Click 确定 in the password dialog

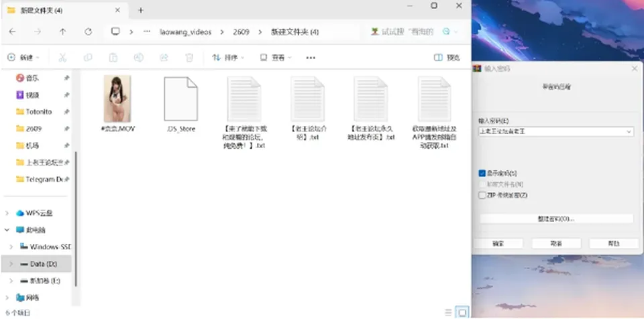point(498,243)
